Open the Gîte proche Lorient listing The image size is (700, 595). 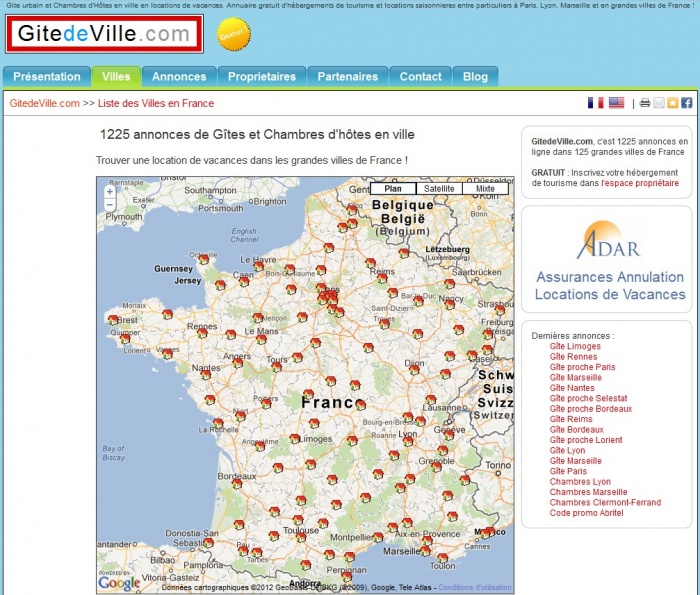coord(586,440)
